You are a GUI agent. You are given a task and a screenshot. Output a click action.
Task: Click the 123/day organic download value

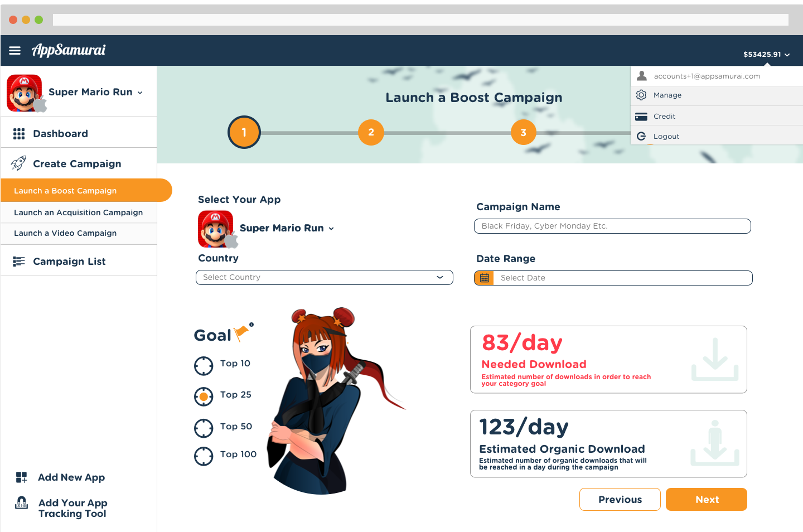524,427
